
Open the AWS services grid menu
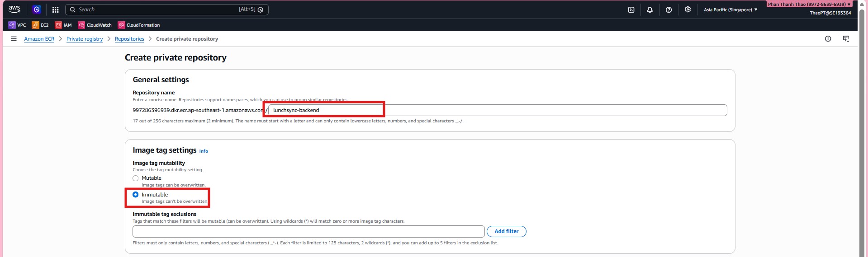point(55,9)
